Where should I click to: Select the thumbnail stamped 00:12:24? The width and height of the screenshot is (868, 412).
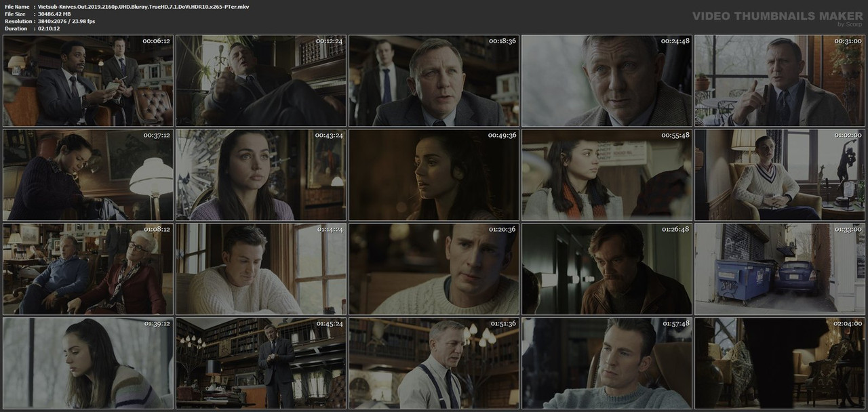point(261,81)
